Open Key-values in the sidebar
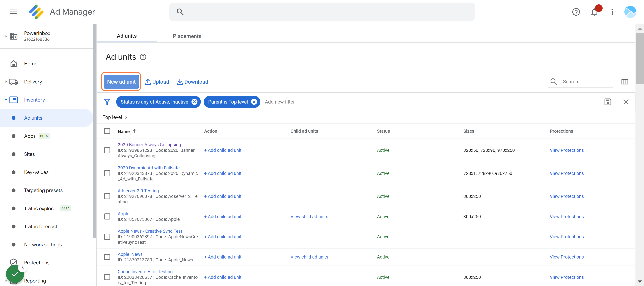Viewport: 644px width, 286px height. (x=36, y=172)
